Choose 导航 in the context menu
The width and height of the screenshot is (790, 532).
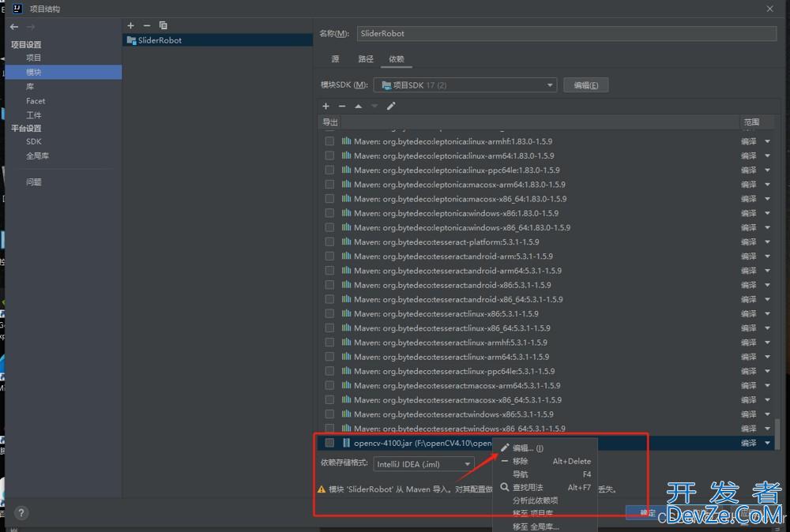[x=545, y=474]
